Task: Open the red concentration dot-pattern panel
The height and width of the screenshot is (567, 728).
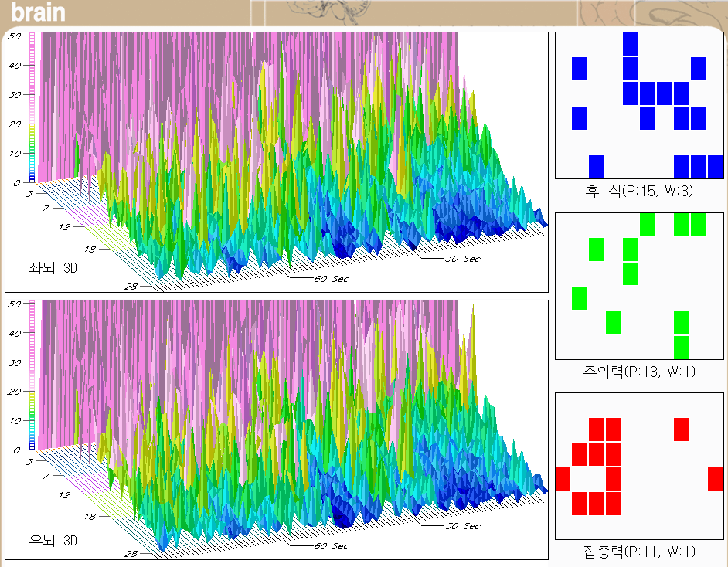Action: [639, 466]
